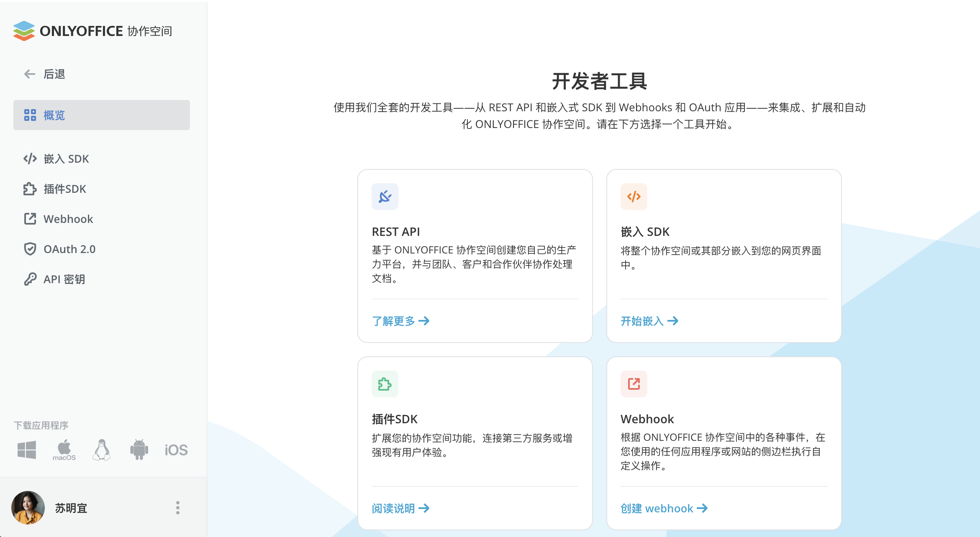
Task: Open 插件SDK in the sidebar menu
Action: [102, 189]
